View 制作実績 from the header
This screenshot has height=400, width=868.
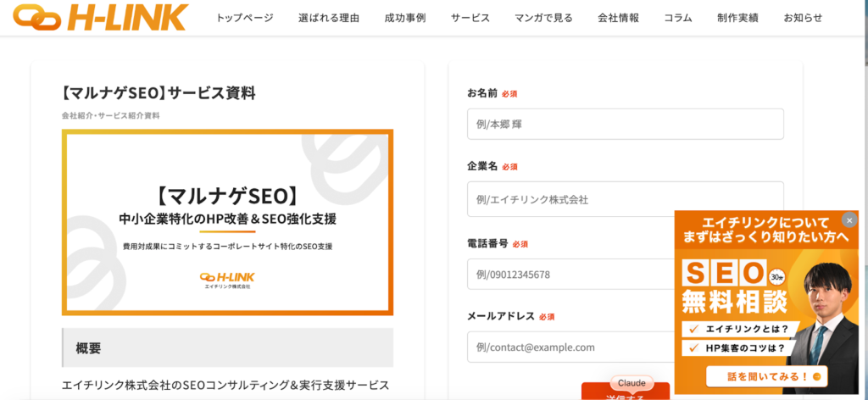(x=737, y=18)
